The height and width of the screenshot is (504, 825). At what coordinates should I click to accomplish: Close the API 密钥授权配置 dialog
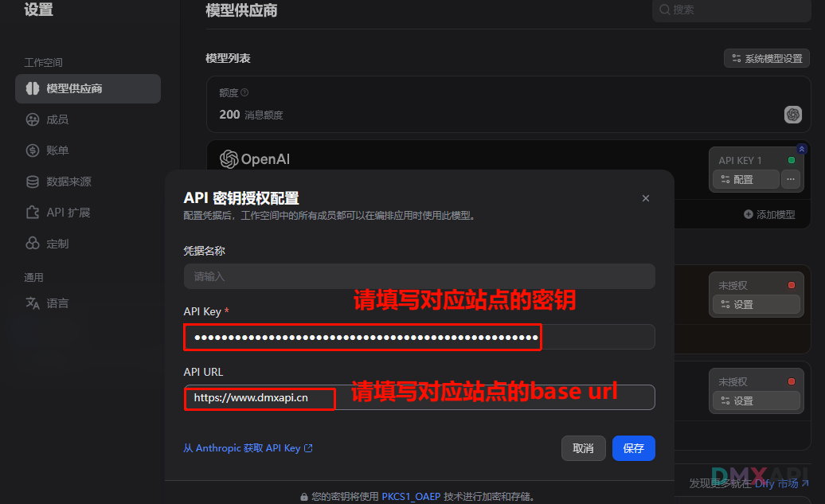[x=646, y=198]
